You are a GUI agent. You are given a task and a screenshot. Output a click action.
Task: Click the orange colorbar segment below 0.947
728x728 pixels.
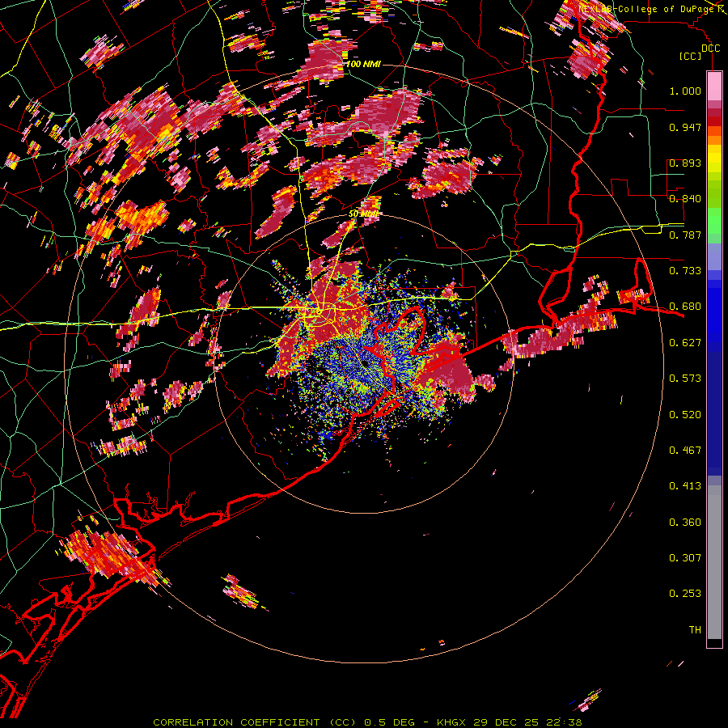point(714,140)
